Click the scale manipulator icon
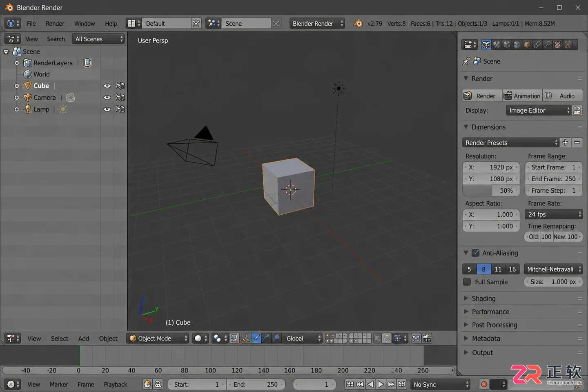 276,339
